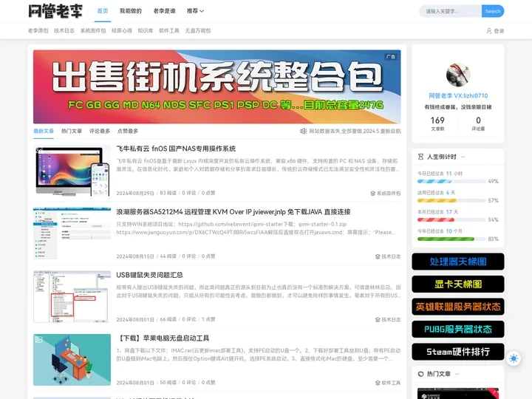Viewport: 532px width, 399px height.
Task: Open the 浪潮服务器 KVM article thumbnail
Action: click(72, 233)
